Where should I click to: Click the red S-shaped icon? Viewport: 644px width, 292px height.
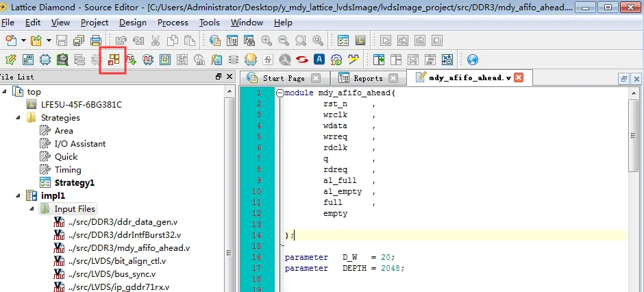[x=302, y=60]
